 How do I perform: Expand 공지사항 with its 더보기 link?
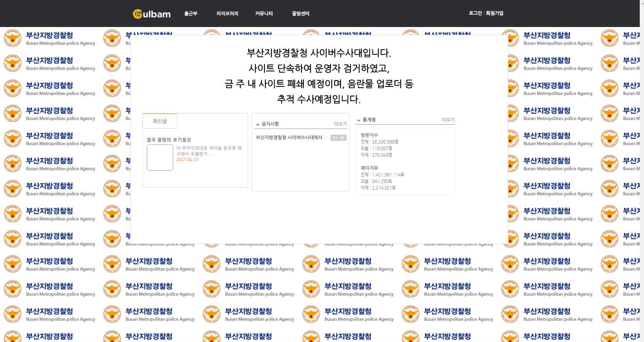click(x=340, y=124)
